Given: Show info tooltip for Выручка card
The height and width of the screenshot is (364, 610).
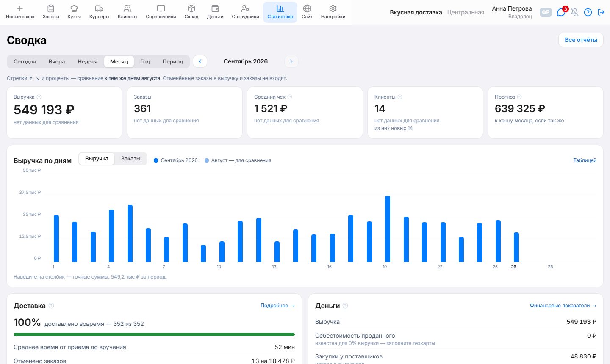Looking at the screenshot, I should (39, 97).
